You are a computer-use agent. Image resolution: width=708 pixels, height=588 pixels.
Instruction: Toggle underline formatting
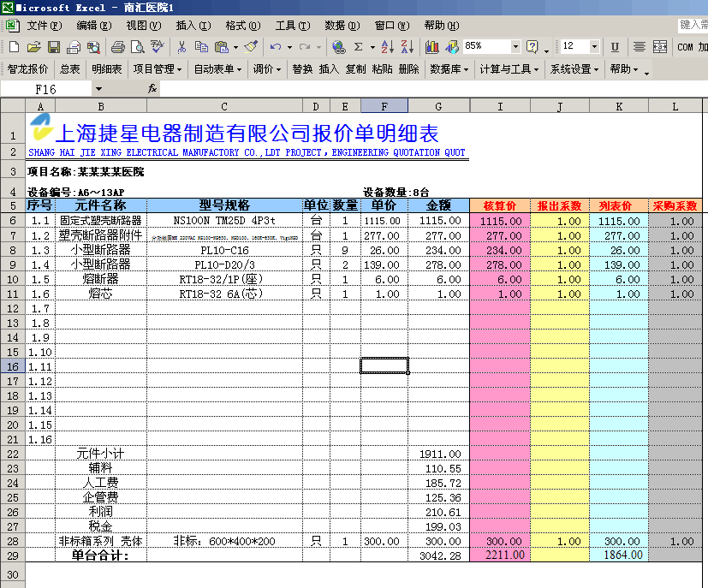615,46
